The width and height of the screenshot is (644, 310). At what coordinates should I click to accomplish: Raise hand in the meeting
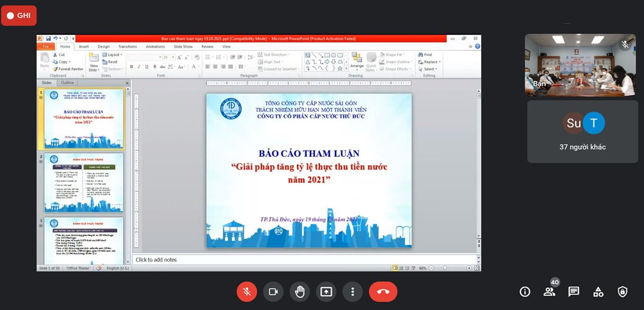pos(299,291)
